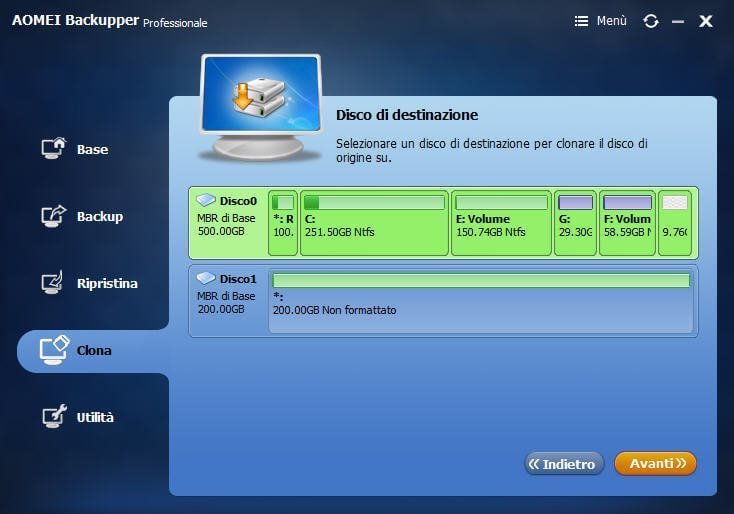Click the Disco1 unformatted usage bar

481,280
